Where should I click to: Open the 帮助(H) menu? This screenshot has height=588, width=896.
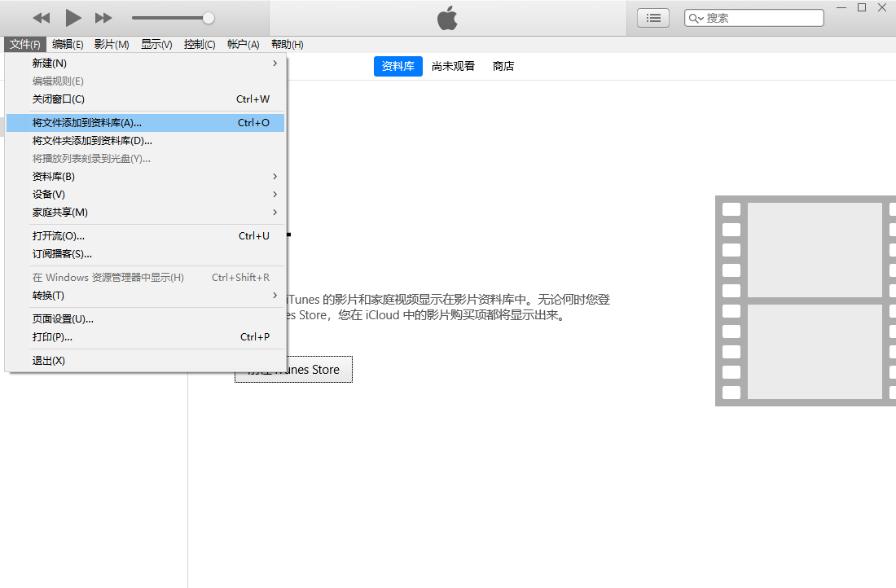point(287,44)
